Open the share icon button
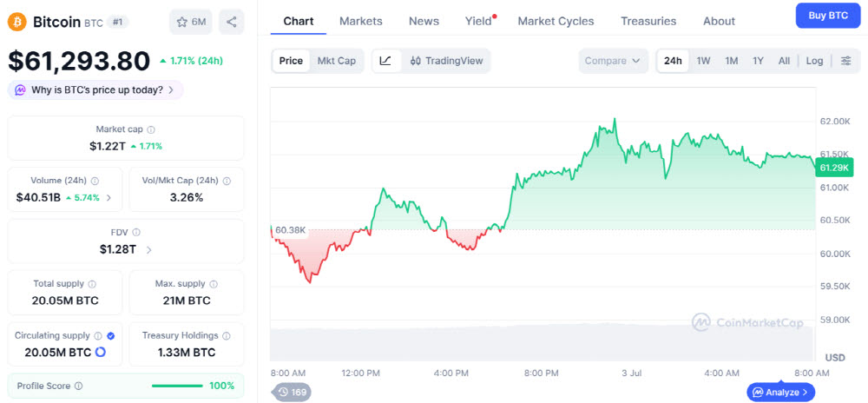The width and height of the screenshot is (868, 403). tap(232, 22)
